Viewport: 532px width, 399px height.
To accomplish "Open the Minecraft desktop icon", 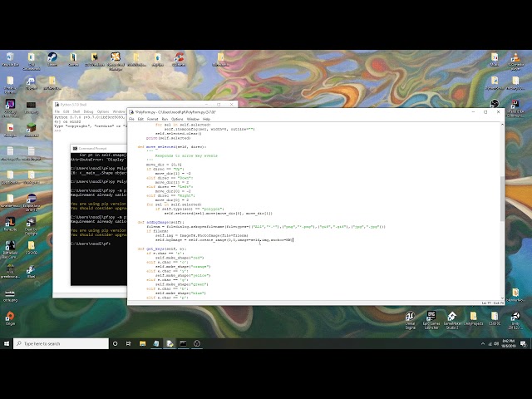I will click(x=32, y=130).
